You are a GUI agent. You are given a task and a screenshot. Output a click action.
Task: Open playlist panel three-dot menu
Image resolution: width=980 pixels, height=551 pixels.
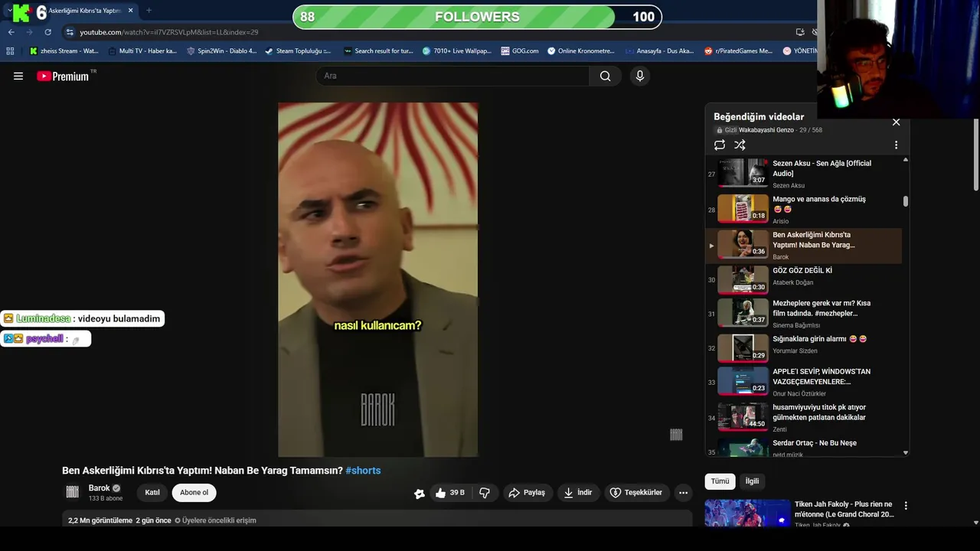[x=896, y=145]
